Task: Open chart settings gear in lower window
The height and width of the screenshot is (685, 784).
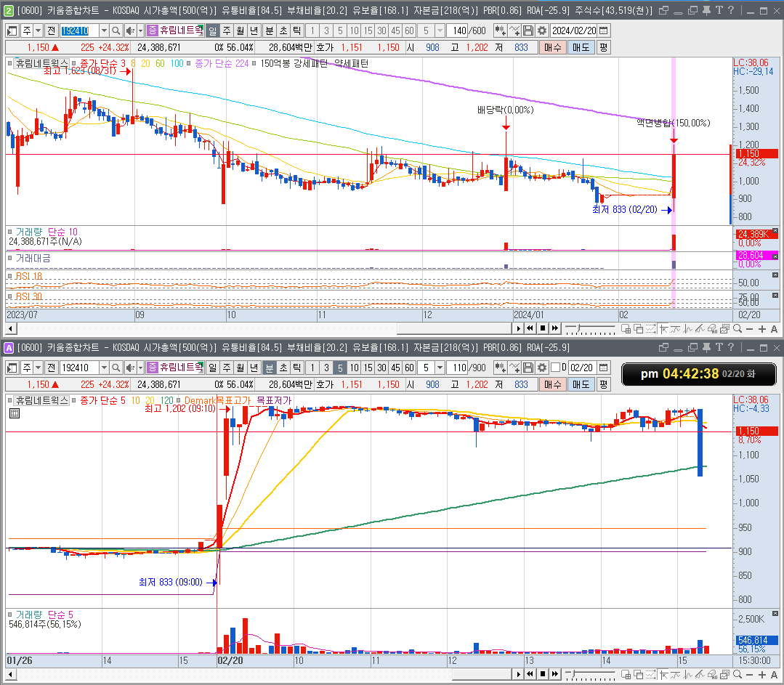Action: coord(542,368)
